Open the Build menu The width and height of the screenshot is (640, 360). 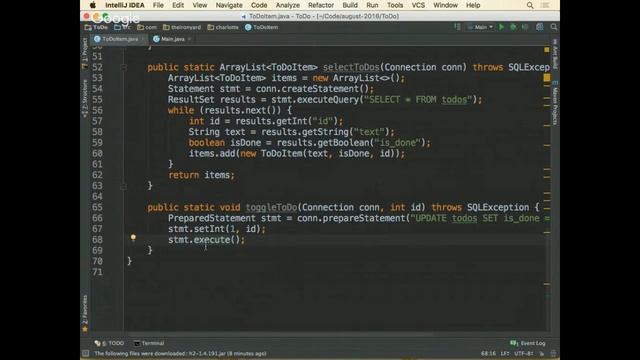pos(350,5)
